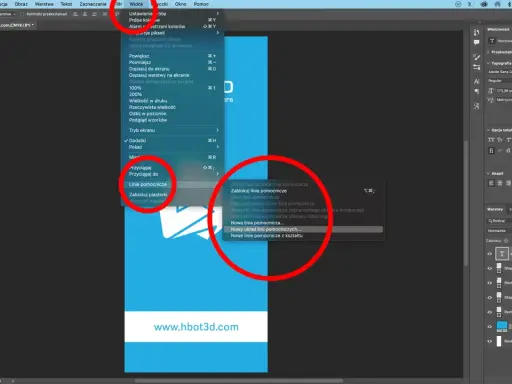Click the document tab with CMYK title
Viewport: 512px width, 384px height.
tap(17, 25)
